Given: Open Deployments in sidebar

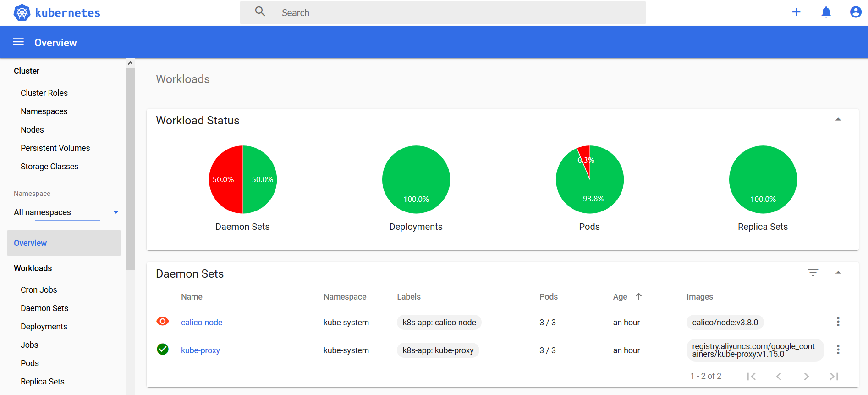Looking at the screenshot, I should coord(44,327).
